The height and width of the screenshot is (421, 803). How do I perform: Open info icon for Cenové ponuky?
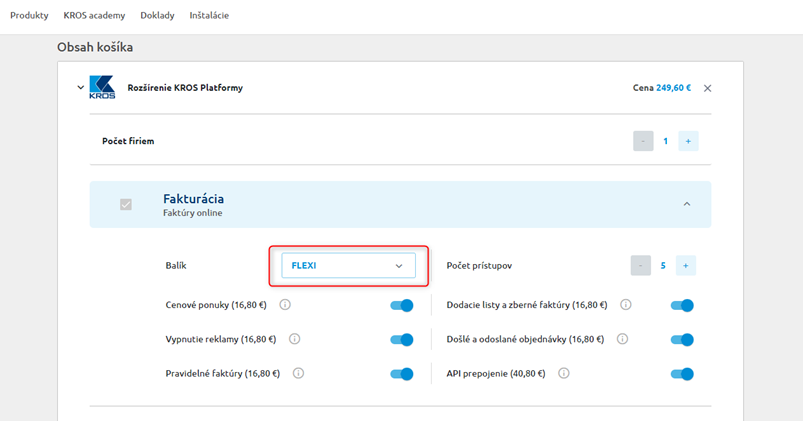coord(285,305)
